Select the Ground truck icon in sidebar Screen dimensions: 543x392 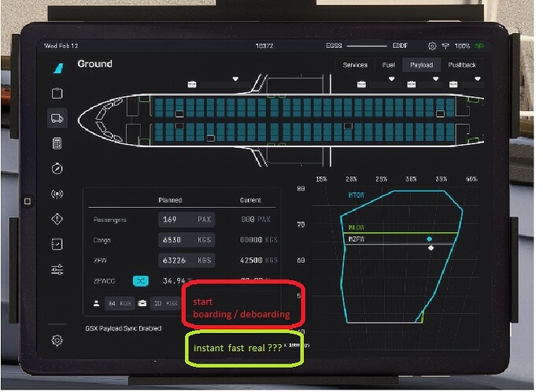tap(57, 118)
